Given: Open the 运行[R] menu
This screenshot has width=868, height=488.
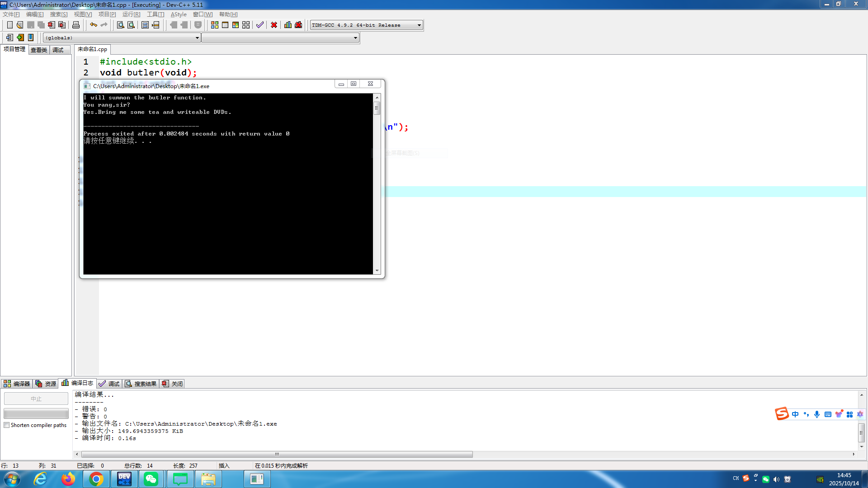Looking at the screenshot, I should tap(131, 14).
